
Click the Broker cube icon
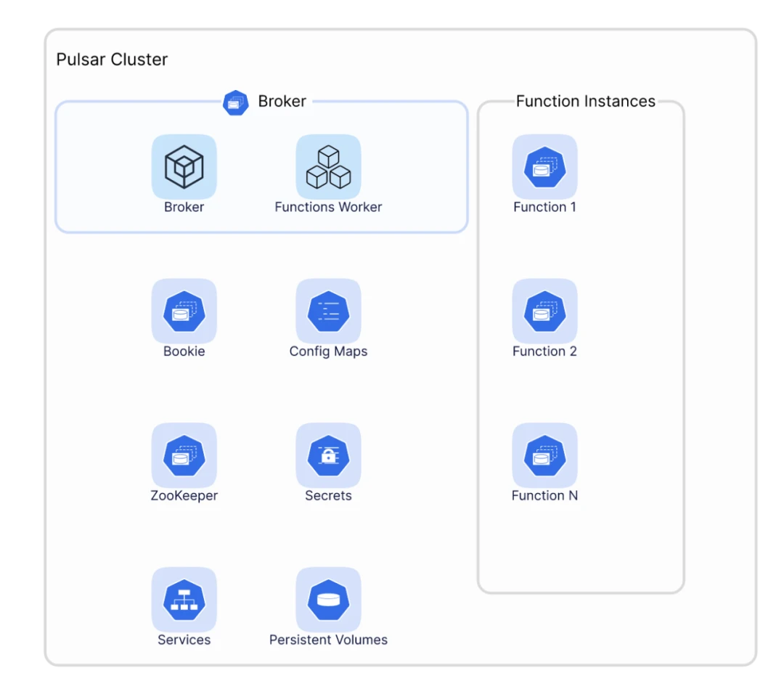[184, 167]
